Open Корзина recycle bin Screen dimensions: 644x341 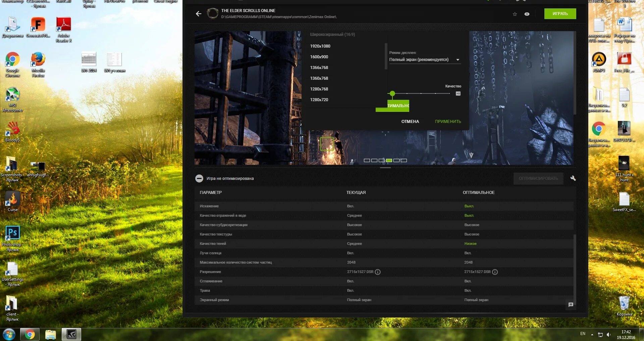coord(624,306)
